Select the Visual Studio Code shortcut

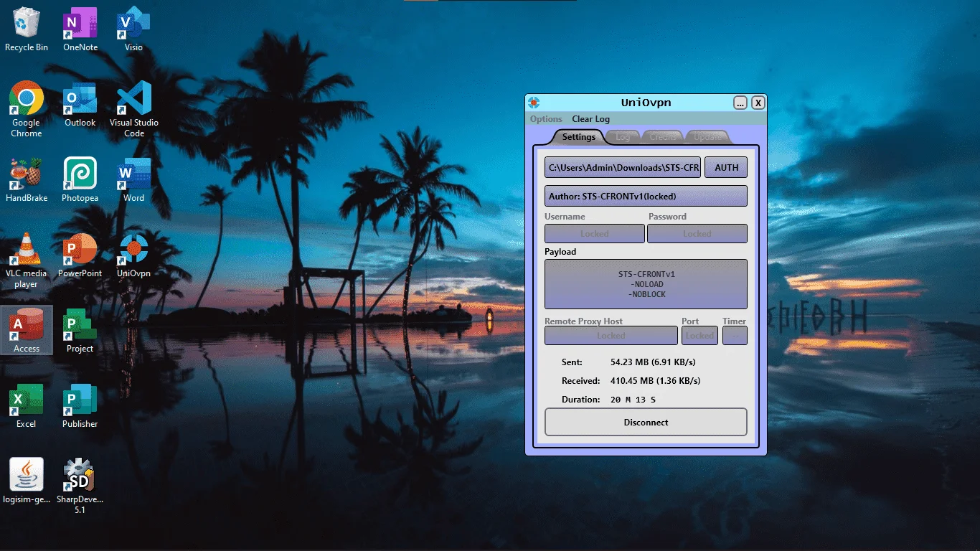134,109
